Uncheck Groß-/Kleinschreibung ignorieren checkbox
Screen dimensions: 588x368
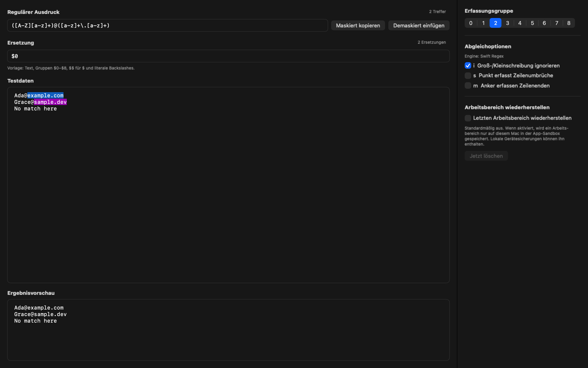pyautogui.click(x=468, y=65)
